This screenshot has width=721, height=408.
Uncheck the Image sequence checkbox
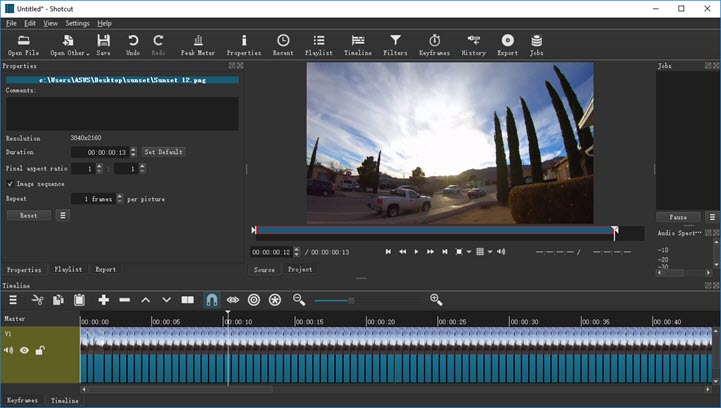(x=10, y=184)
